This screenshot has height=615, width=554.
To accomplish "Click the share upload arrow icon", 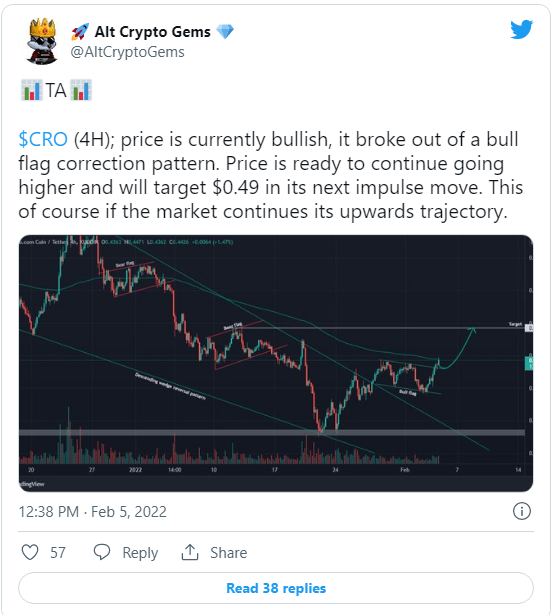I will [x=190, y=552].
